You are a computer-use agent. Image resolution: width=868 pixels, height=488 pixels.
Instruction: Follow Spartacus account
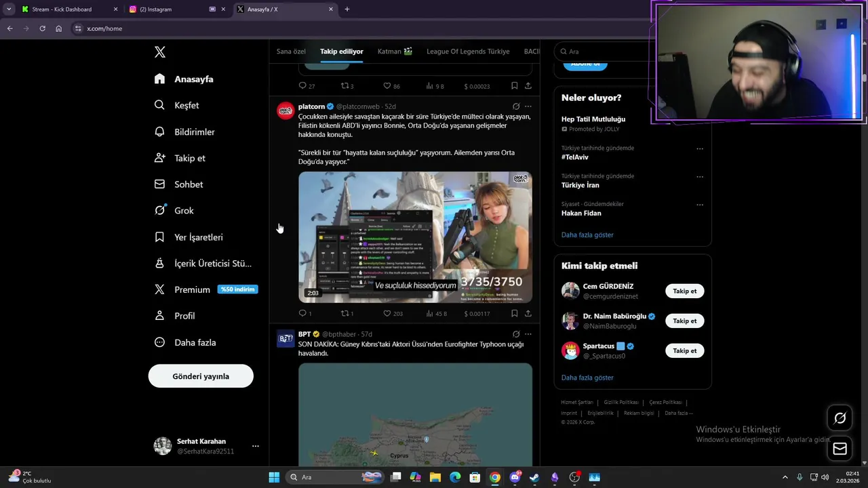click(x=684, y=350)
